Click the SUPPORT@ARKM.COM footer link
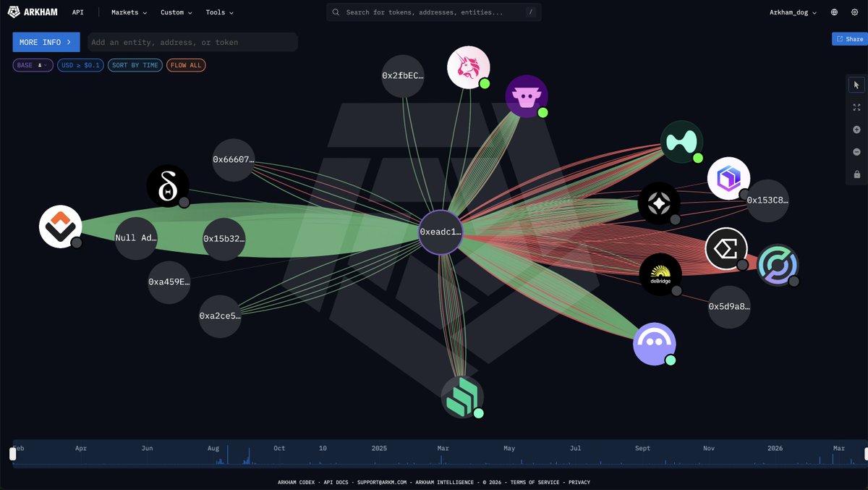Viewport: 868px width, 490px height. click(x=383, y=482)
